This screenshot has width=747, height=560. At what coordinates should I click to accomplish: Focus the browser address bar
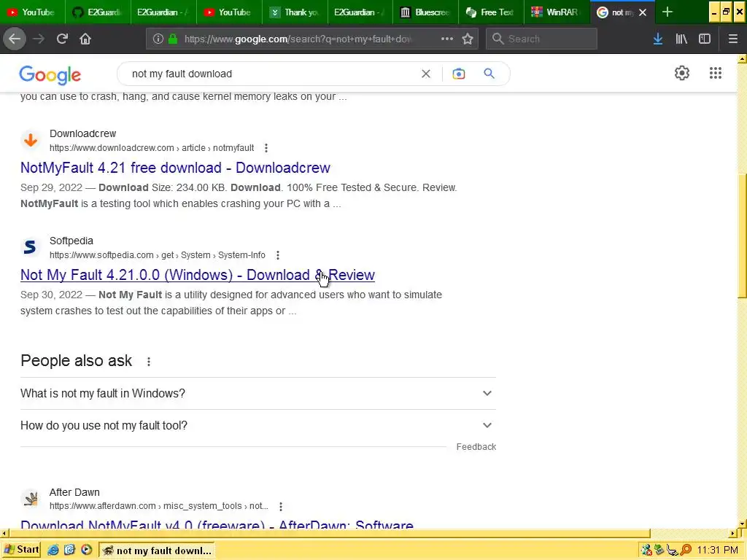298,39
